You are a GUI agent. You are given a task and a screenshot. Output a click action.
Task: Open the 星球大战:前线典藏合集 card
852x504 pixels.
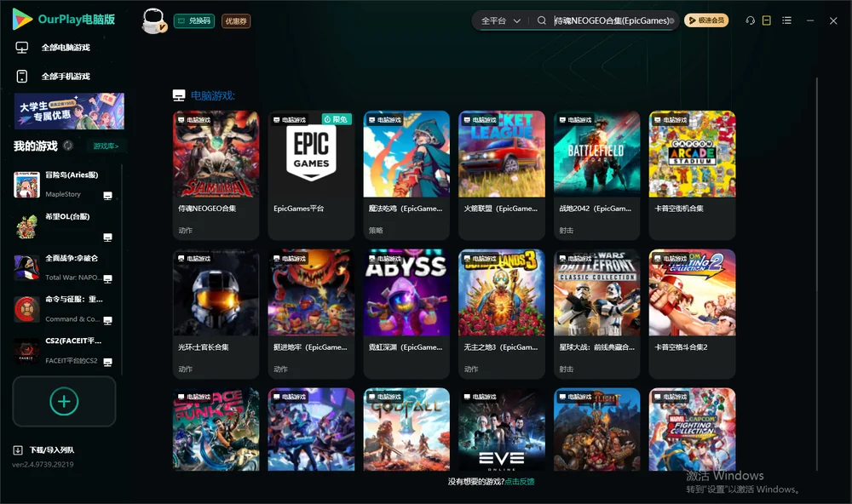coord(597,313)
